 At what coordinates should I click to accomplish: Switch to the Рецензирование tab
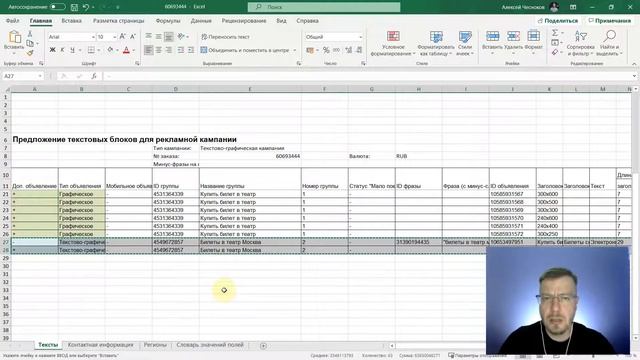tap(244, 21)
